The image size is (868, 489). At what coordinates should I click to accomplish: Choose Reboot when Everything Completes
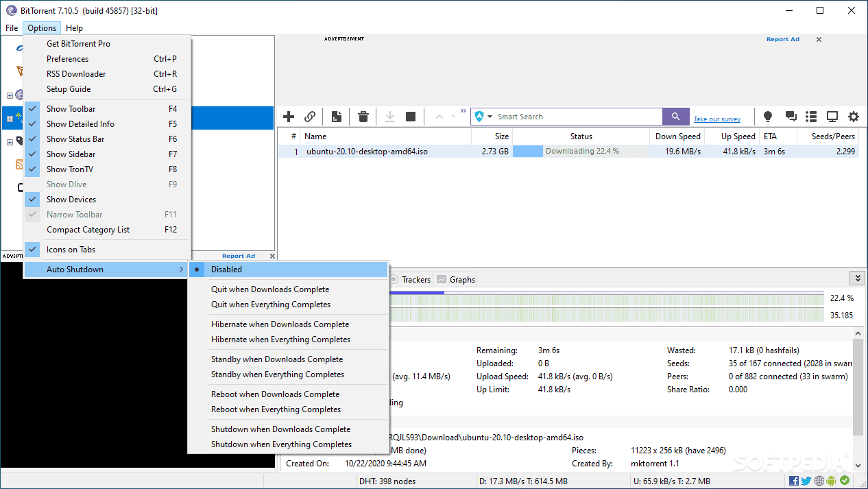click(288, 409)
